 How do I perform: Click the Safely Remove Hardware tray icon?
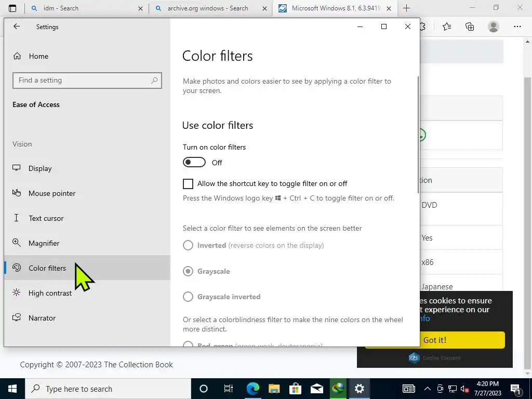[x=440, y=389]
